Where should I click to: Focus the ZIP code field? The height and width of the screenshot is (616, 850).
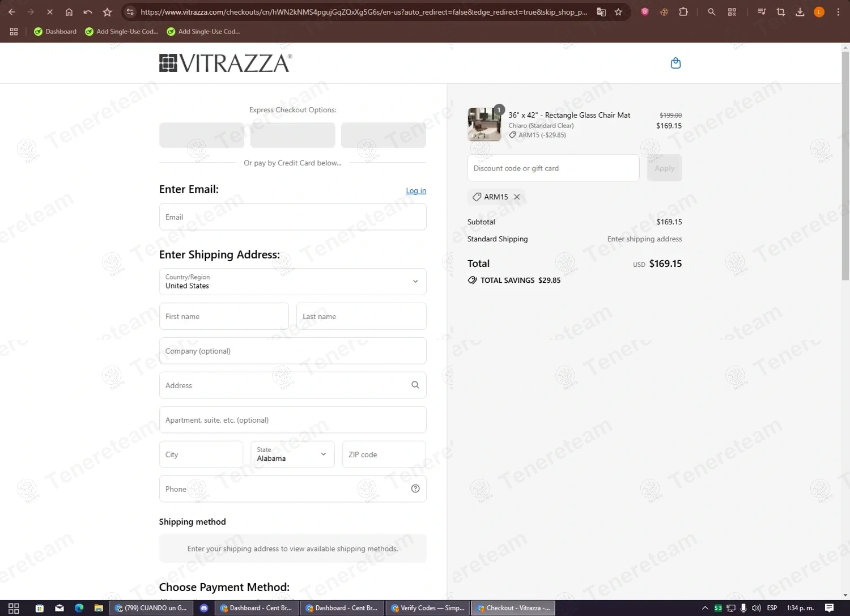tap(384, 454)
